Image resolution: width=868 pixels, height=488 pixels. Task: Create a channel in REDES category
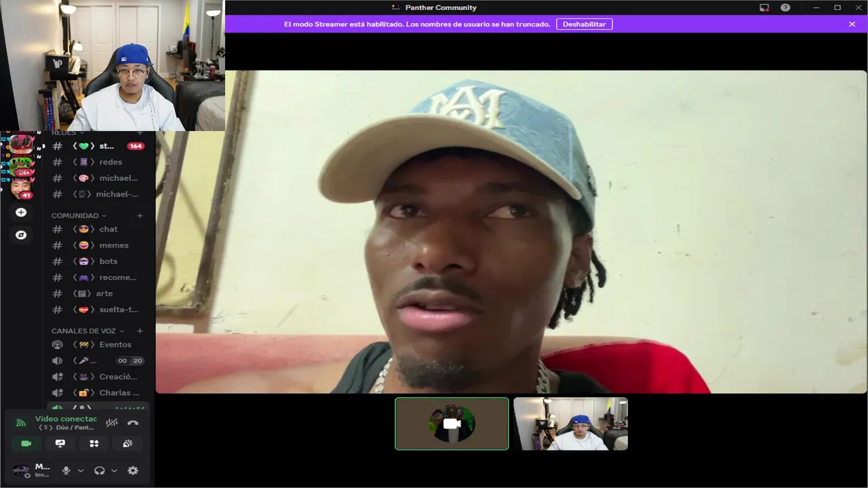click(140, 133)
